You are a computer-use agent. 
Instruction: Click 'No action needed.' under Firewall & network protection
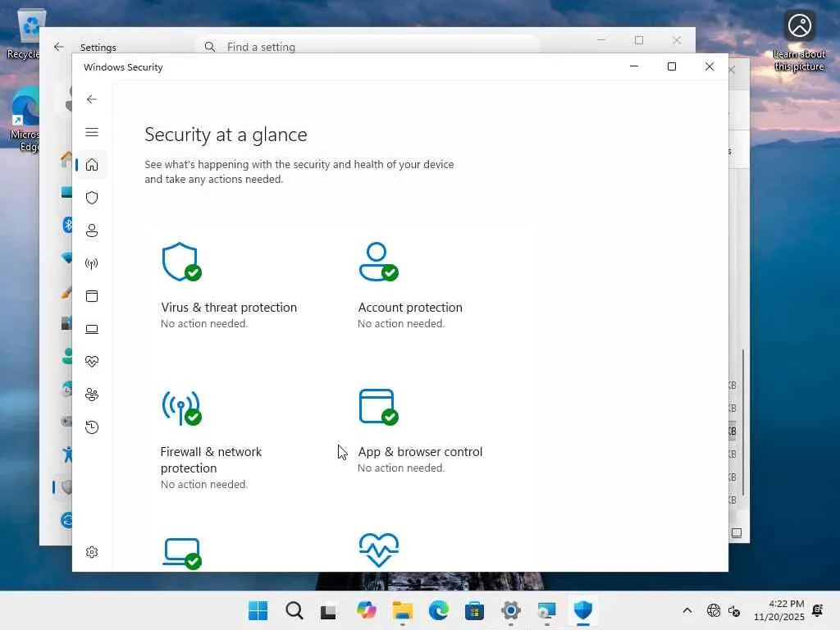(204, 484)
